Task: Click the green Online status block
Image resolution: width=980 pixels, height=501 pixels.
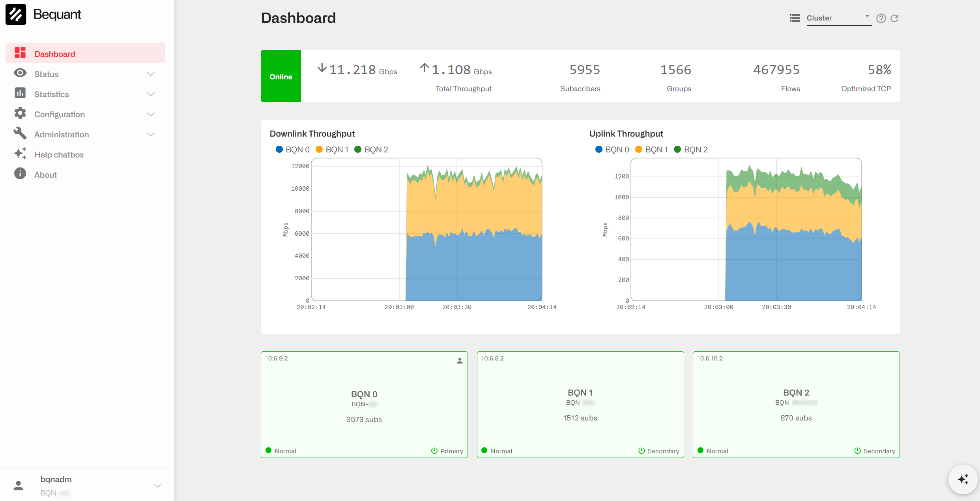Action: (281, 76)
